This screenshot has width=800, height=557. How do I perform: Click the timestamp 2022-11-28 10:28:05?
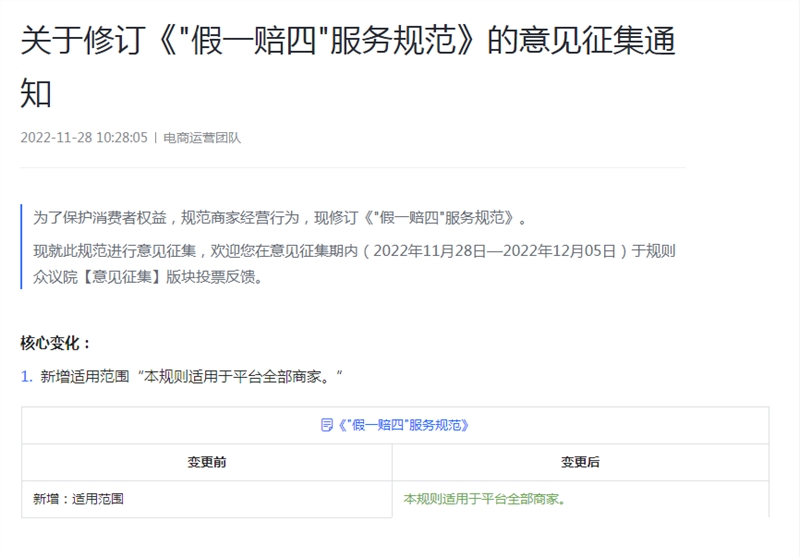[x=84, y=137]
